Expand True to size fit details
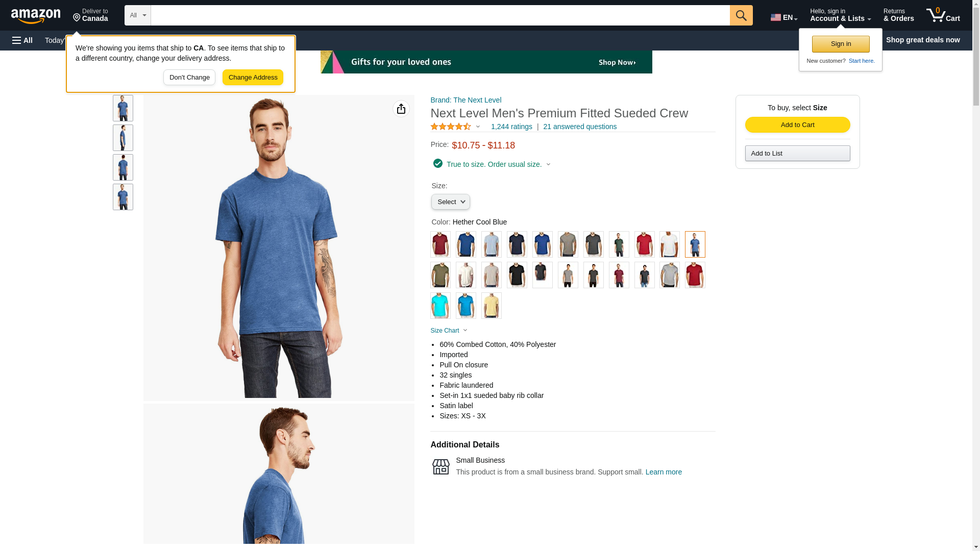Image resolution: width=980 pixels, height=551 pixels. (492, 164)
